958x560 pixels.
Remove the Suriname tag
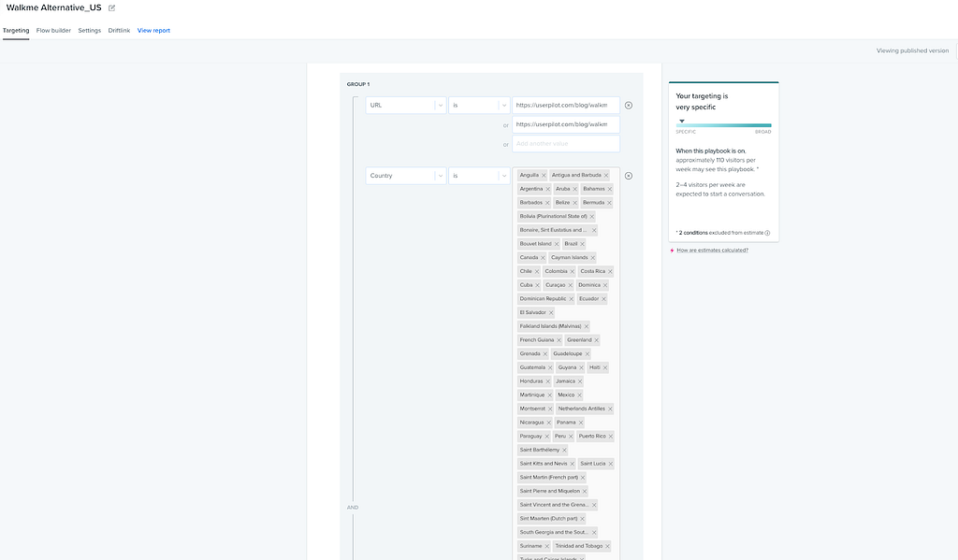click(546, 546)
